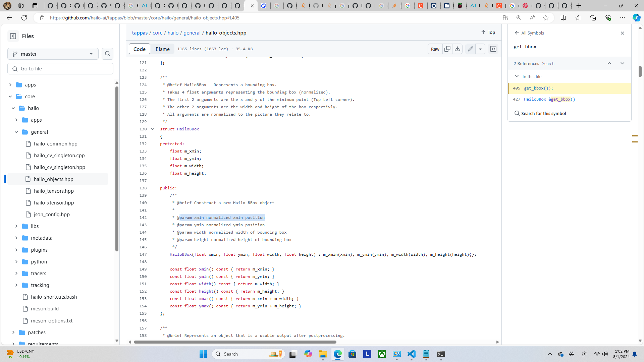644x362 pixels.
Task: Collapse the HailoBBox struct code fold
Action: point(152,129)
